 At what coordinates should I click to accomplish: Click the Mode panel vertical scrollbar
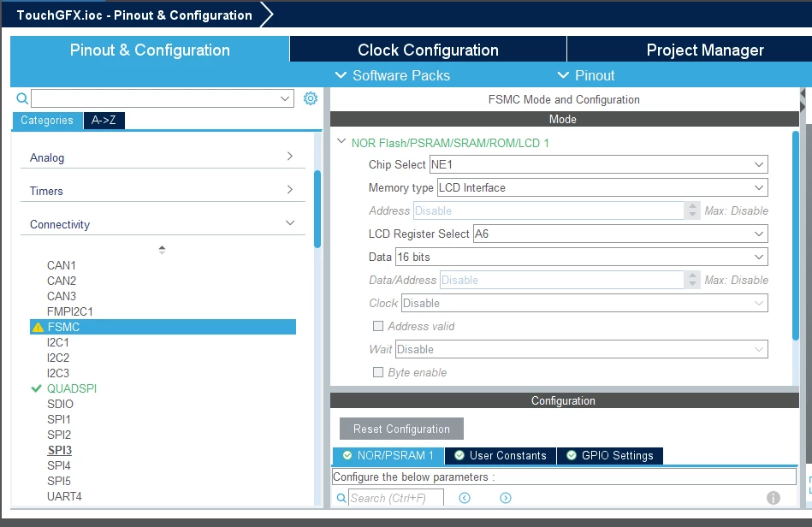(x=796, y=235)
